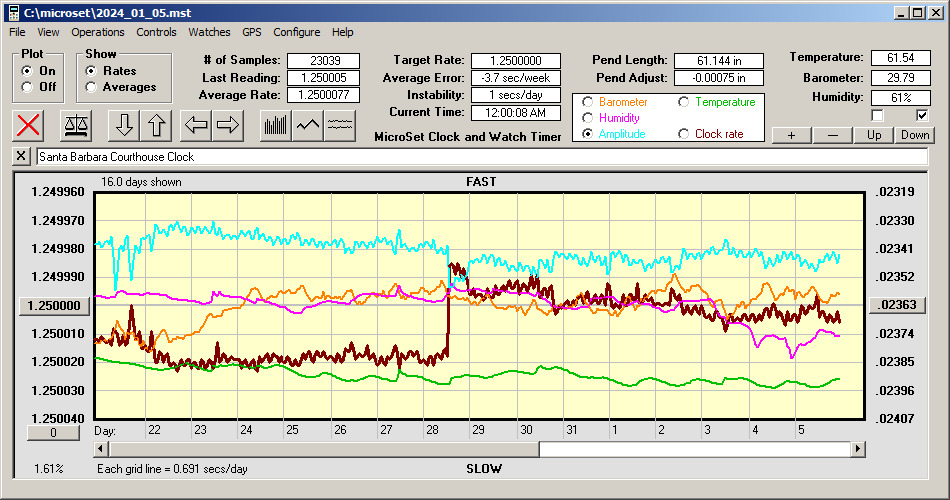Untick the checked checkbox under Humidity
Image resolution: width=950 pixels, height=500 pixels.
tap(922, 115)
